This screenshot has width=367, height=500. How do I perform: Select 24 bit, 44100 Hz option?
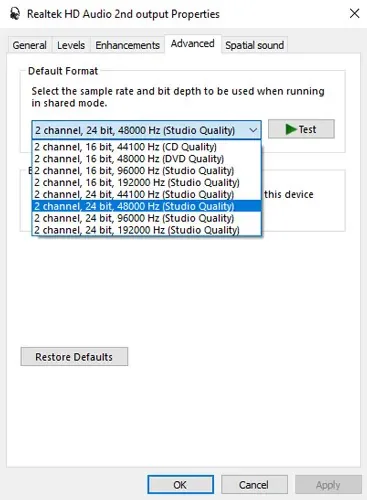pyautogui.click(x=146, y=194)
